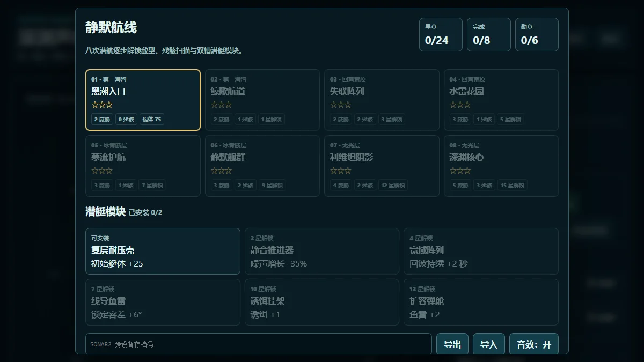Toggle the 音效 sound setting
Screen dimensions: 644x362
click(534, 344)
